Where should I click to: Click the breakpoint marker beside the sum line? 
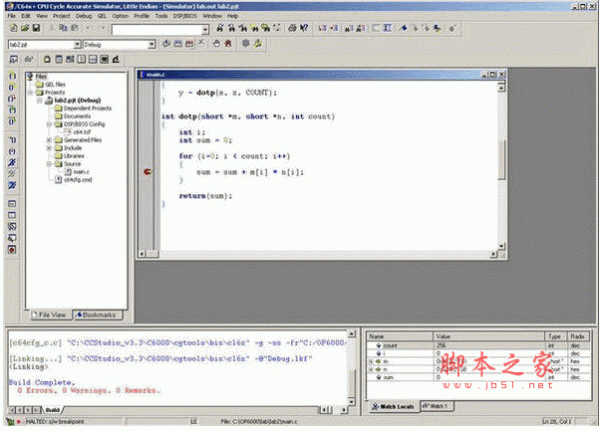148,172
